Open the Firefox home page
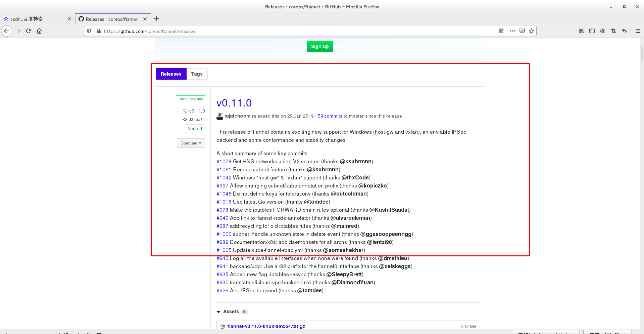 pyautogui.click(x=39, y=31)
